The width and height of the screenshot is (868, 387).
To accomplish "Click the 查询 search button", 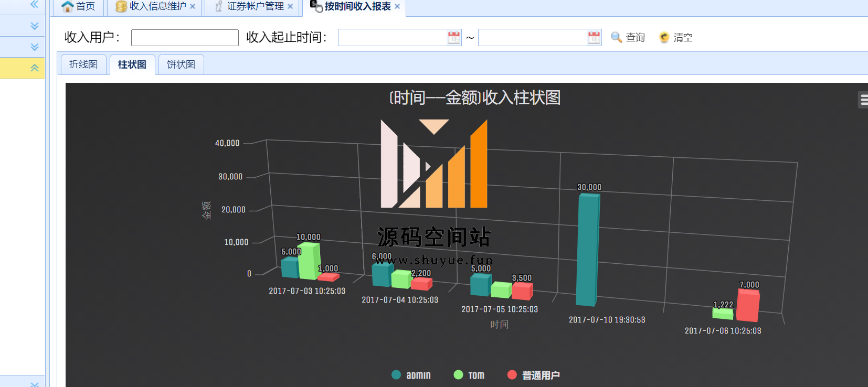I will (628, 38).
